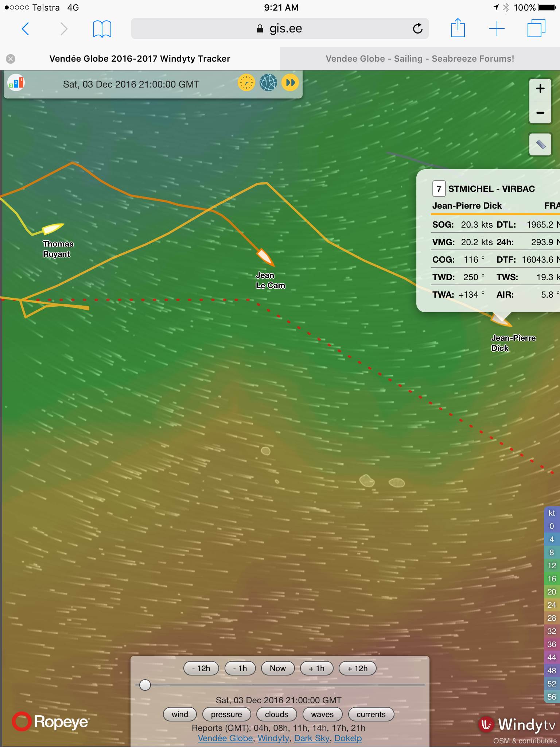
Task: Click the yellow clock time icon
Action: (x=246, y=83)
